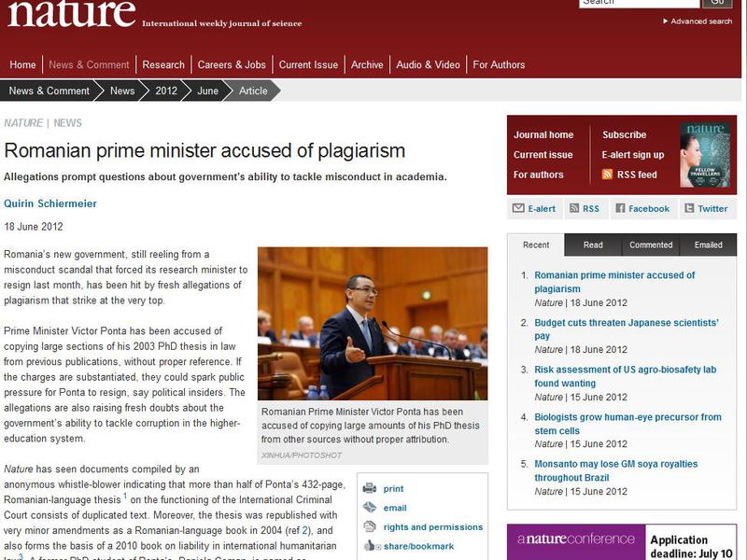The height and width of the screenshot is (560, 747).
Task: Click the email envelope icon
Action: [x=370, y=508]
